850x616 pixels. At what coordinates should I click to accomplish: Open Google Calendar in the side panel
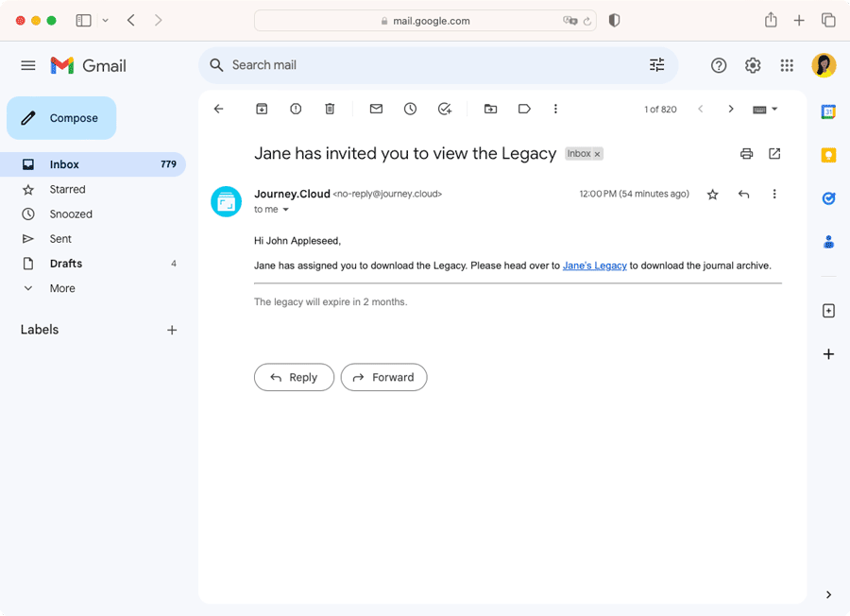(828, 111)
